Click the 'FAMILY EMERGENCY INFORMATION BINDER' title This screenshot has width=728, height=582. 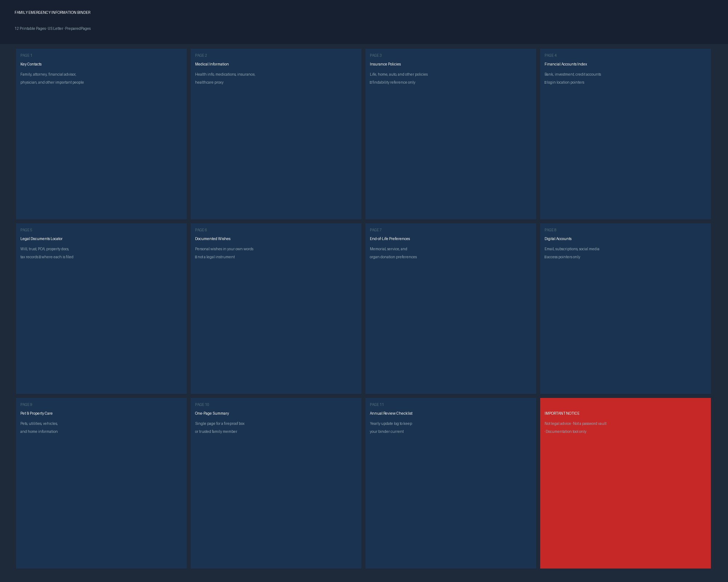(x=52, y=12)
